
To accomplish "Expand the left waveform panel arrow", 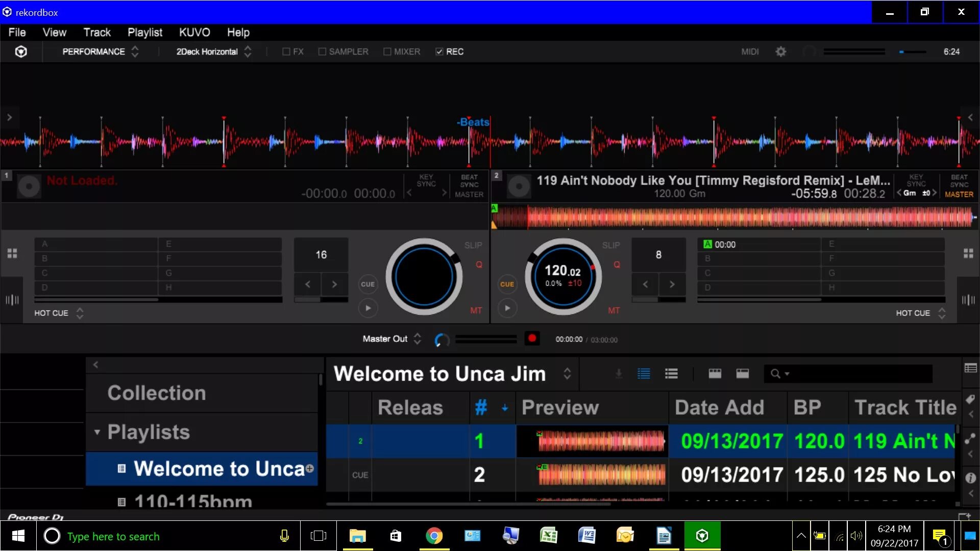I will click(x=9, y=117).
